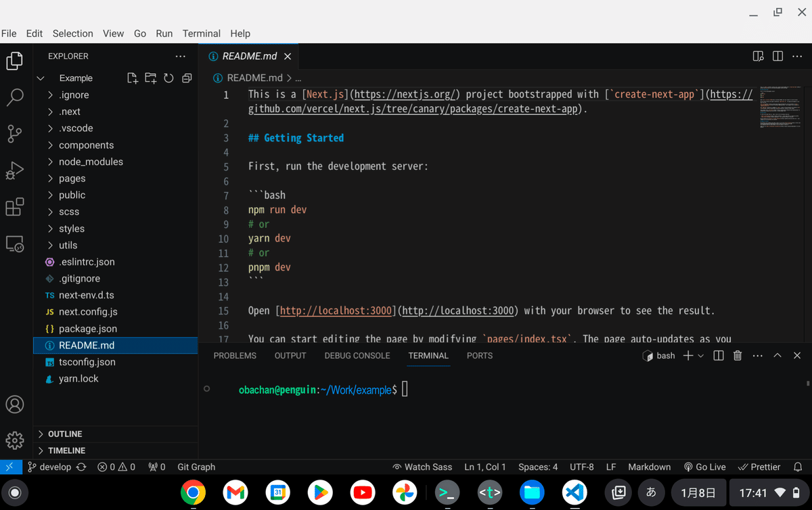
Task: Open the Extensions view
Action: pos(15,207)
